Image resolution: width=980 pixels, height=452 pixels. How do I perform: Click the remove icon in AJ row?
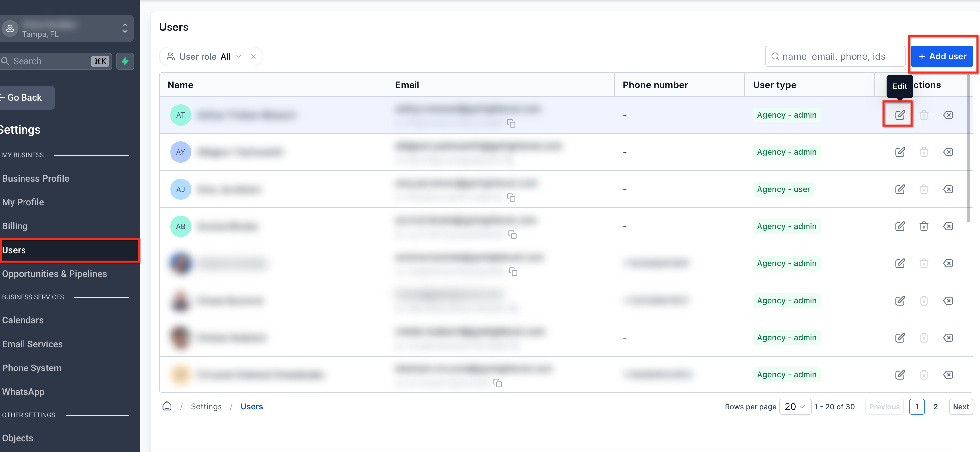(x=948, y=189)
